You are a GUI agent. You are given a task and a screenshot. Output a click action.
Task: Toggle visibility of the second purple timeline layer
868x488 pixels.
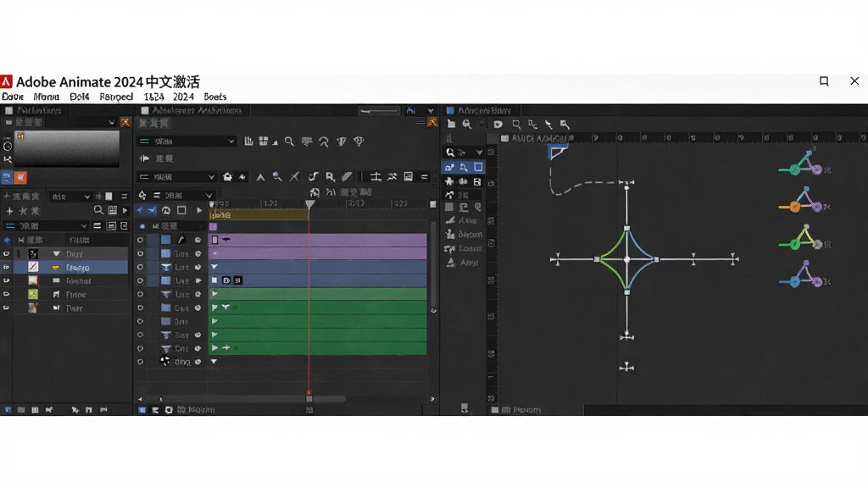140,254
